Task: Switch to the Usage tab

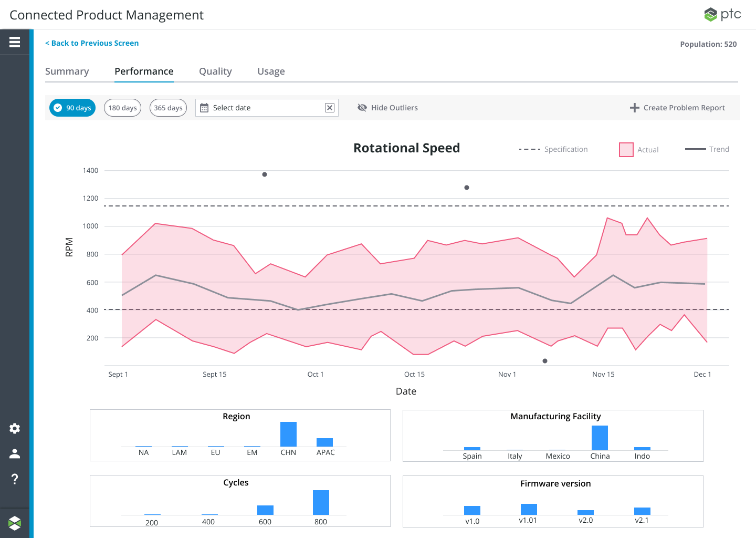Action: [271, 71]
